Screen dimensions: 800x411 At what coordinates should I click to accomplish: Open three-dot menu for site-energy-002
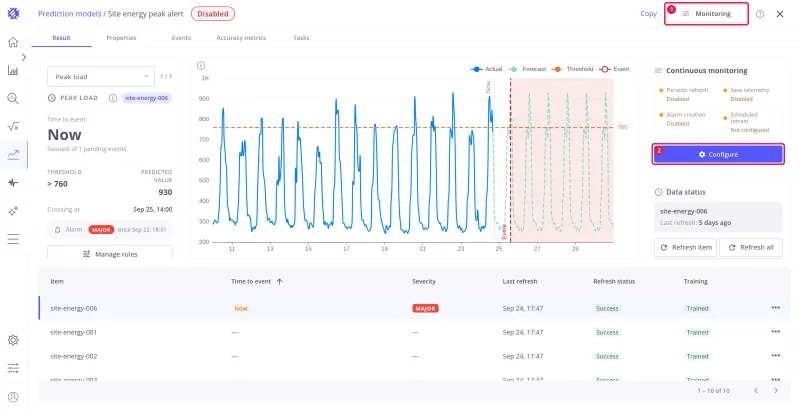pos(776,356)
